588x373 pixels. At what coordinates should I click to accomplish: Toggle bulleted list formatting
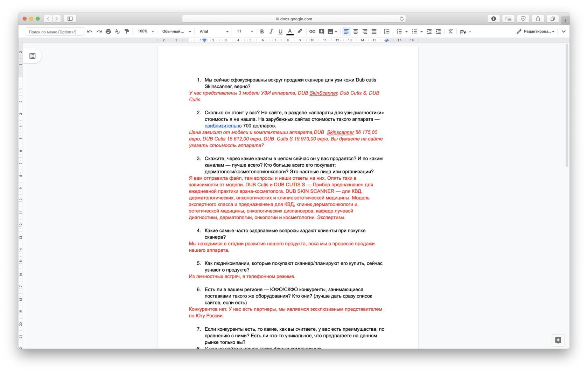pos(414,31)
